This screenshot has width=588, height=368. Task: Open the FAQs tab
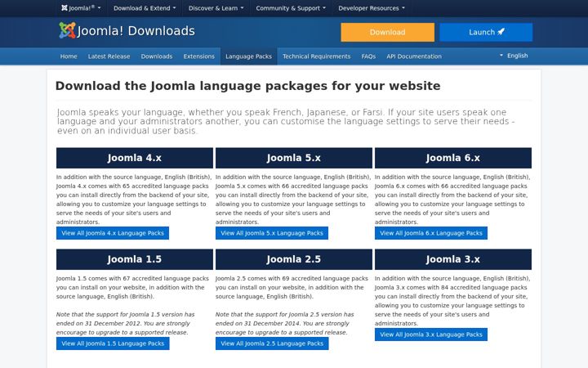(368, 56)
